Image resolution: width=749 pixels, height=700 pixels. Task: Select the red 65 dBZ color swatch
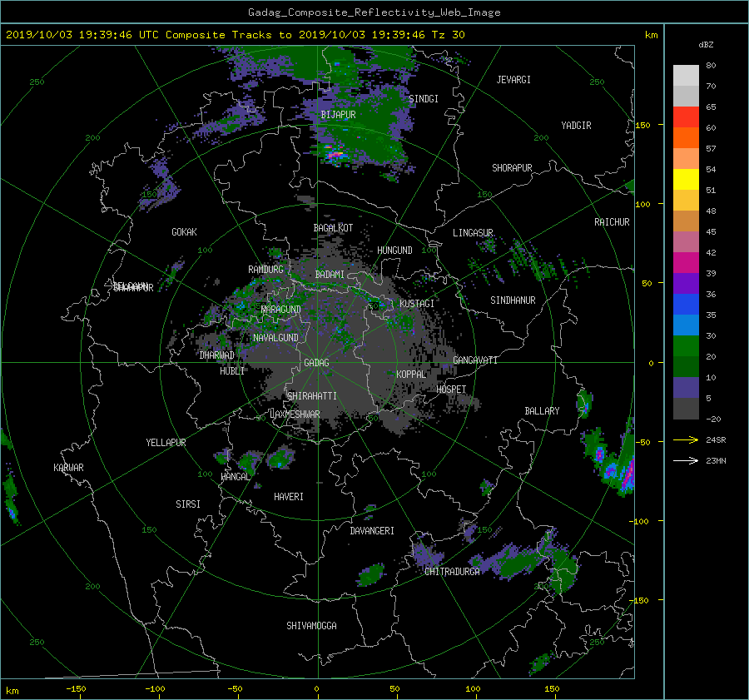pyautogui.click(x=686, y=117)
